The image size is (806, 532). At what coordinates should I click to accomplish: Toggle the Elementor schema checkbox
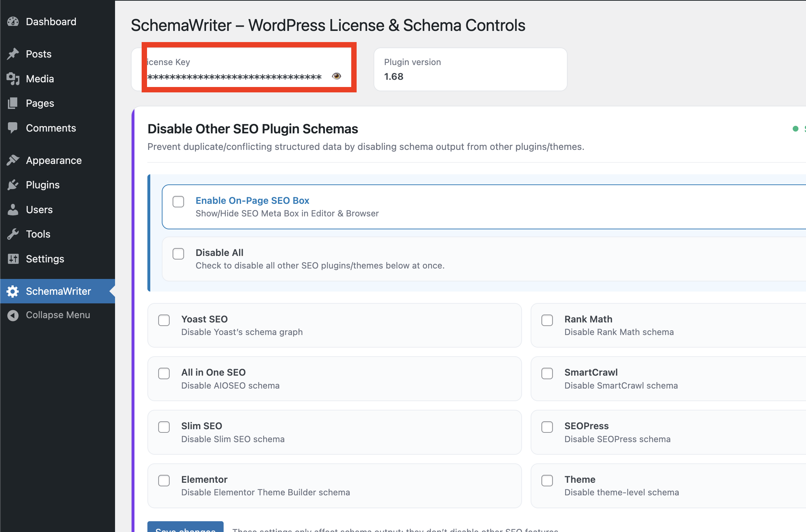164,481
